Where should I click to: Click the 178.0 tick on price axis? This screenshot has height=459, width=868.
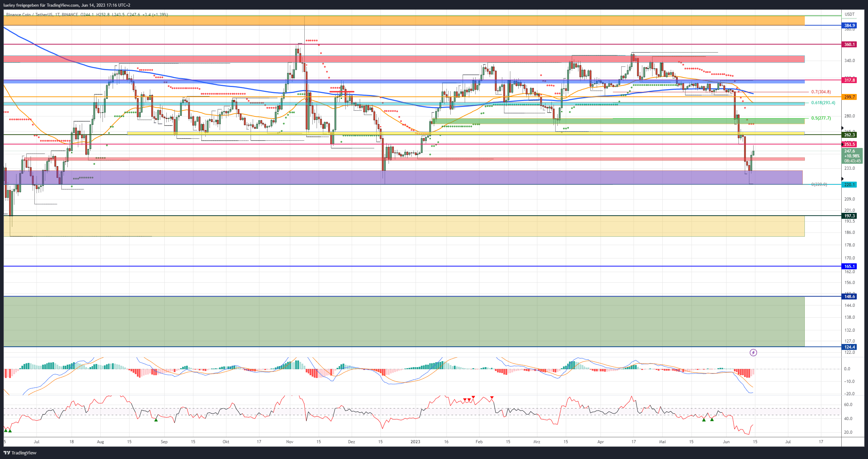coord(849,245)
